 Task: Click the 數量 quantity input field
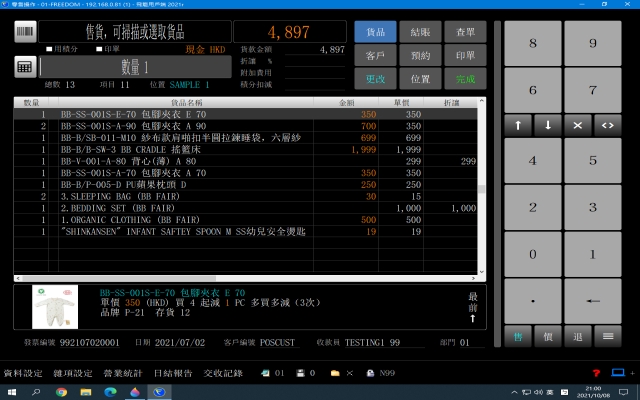pyautogui.click(x=135, y=66)
